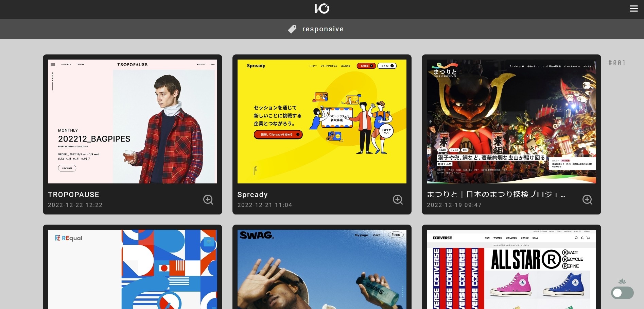Screen dimensions: 644x309
Task: Click the magnifier icon on the まつりと card
Action: tap(588, 199)
